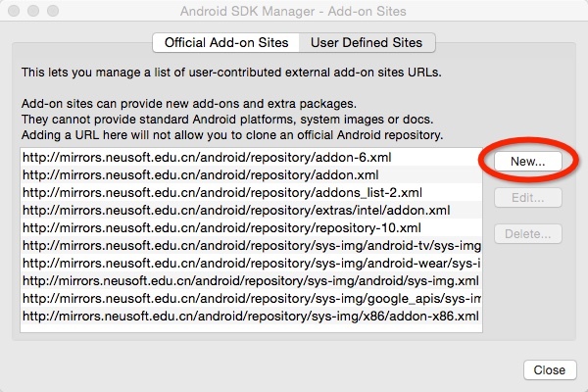The height and width of the screenshot is (392, 588).
Task: Close the dialog with the Close button
Action: (x=550, y=369)
